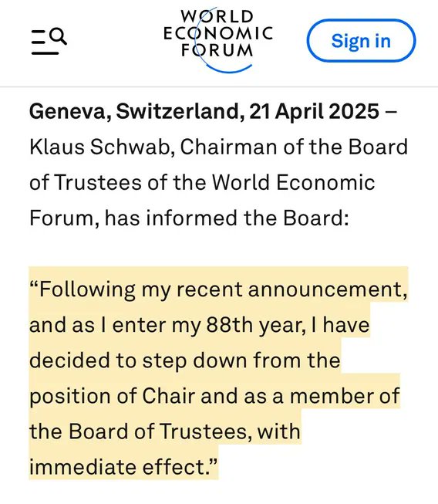Viewport: 438px width, 504px height.
Task: Click highlighted 'Following my recent announcement' line
Action: coord(218,289)
